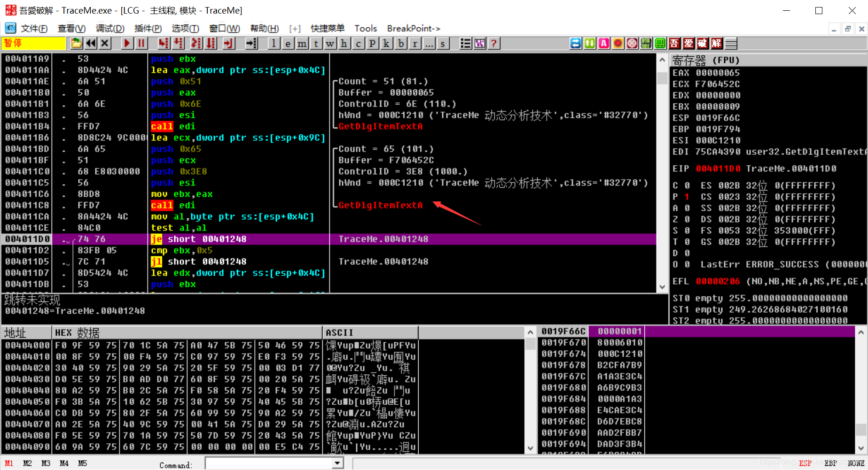
Task: Start trace over from the toolbar
Action: [x=211, y=44]
